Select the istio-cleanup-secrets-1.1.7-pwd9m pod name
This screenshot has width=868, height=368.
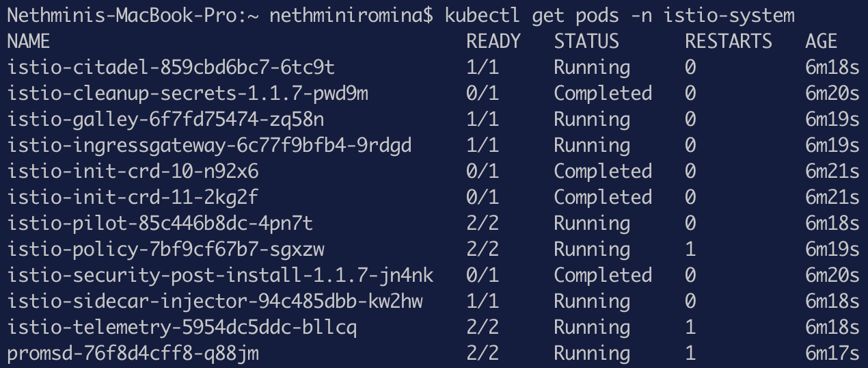click(187, 94)
